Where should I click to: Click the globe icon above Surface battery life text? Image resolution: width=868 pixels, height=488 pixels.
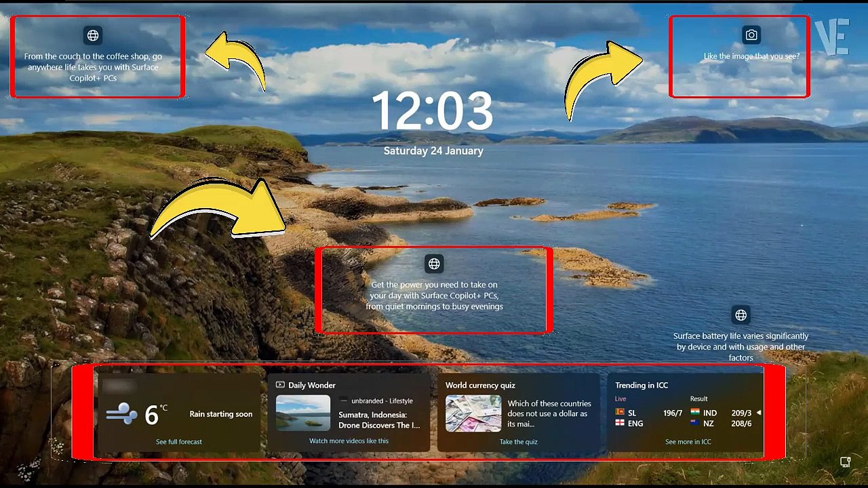pyautogui.click(x=741, y=315)
